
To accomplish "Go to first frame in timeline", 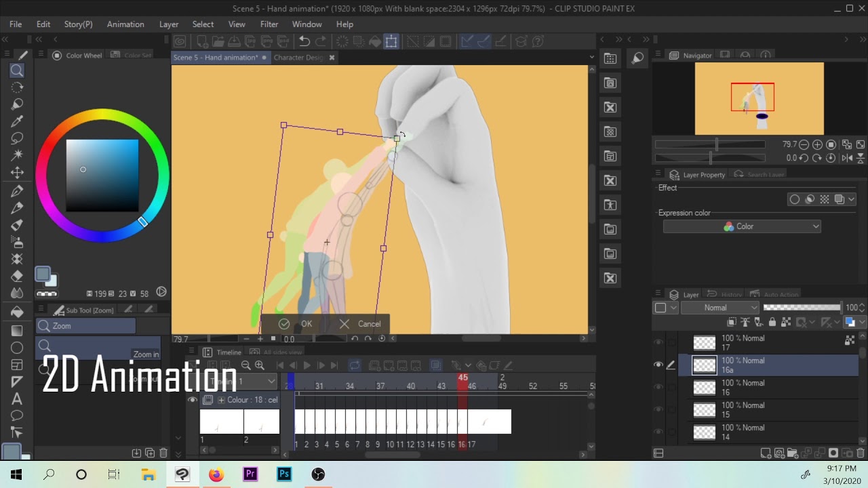I will point(280,365).
